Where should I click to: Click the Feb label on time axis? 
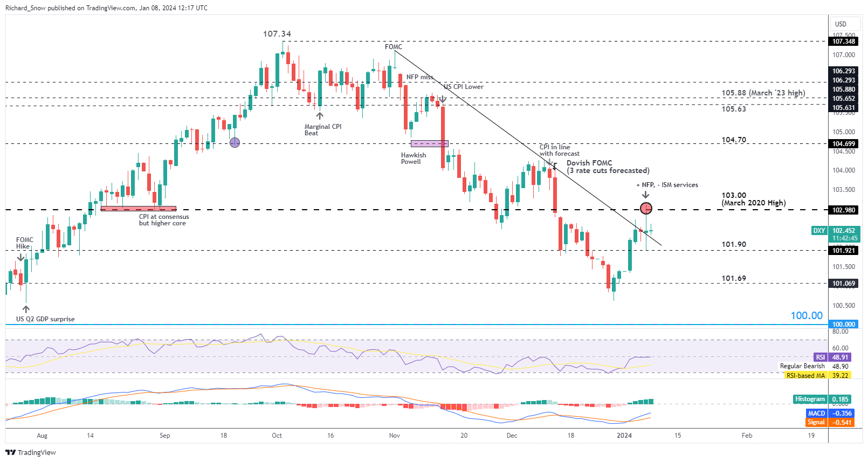(x=747, y=436)
